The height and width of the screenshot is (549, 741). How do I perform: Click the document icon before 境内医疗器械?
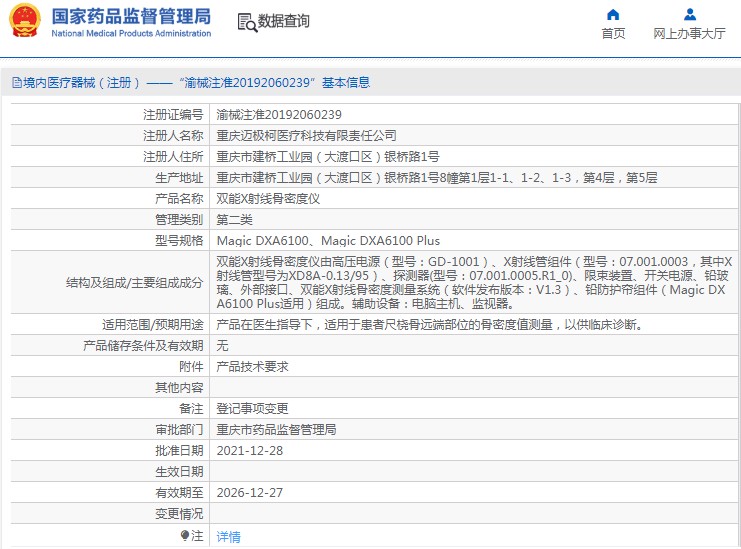pyautogui.click(x=17, y=83)
